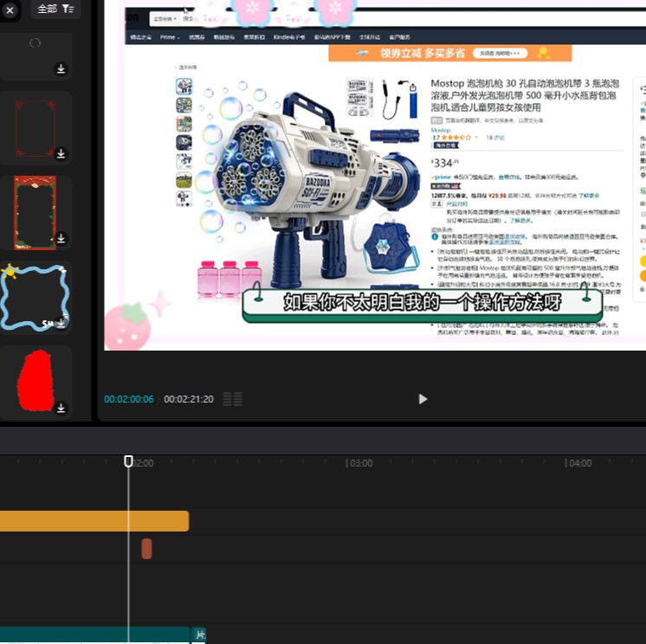Download the dark red ornate frame
The height and width of the screenshot is (644, 646).
[61, 153]
